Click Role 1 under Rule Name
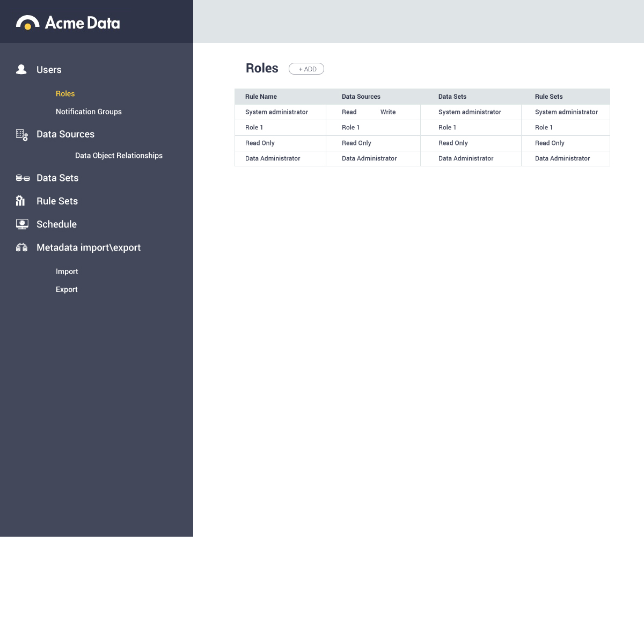The height and width of the screenshot is (644, 644). pyautogui.click(x=253, y=128)
